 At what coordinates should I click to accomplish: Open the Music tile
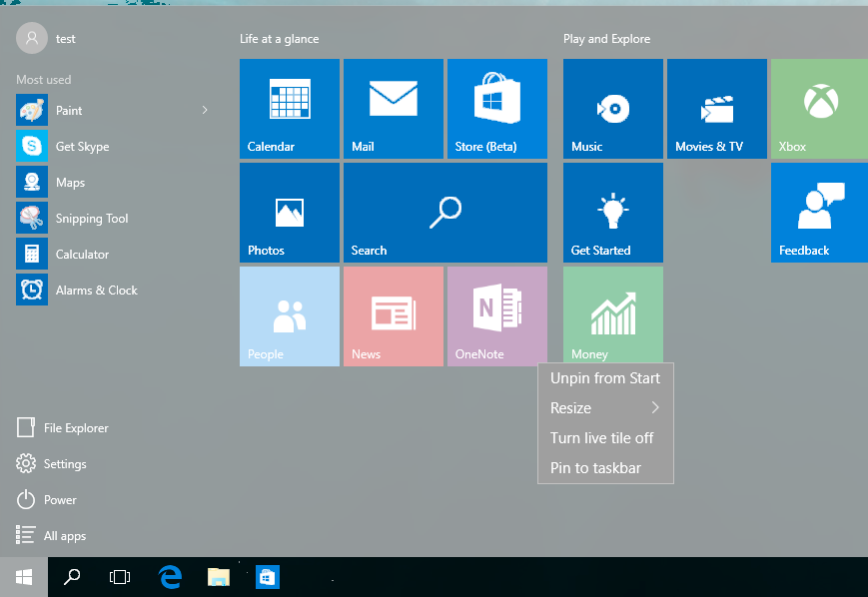613,109
